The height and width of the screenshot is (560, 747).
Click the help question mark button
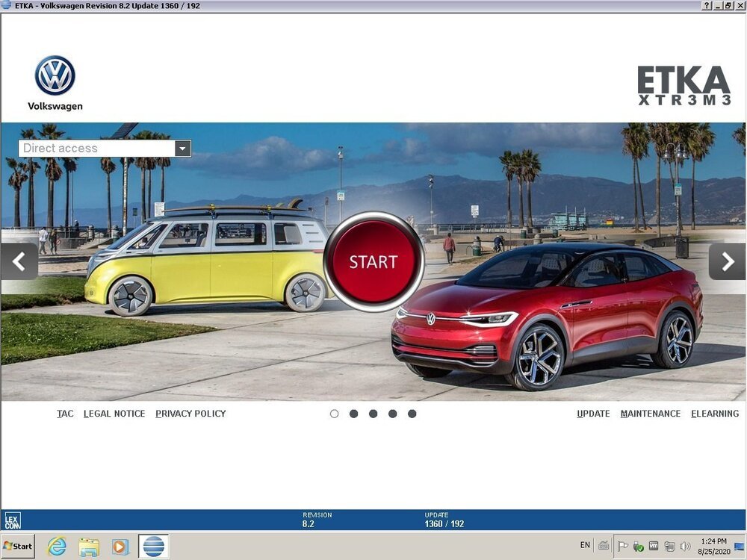(x=707, y=5)
